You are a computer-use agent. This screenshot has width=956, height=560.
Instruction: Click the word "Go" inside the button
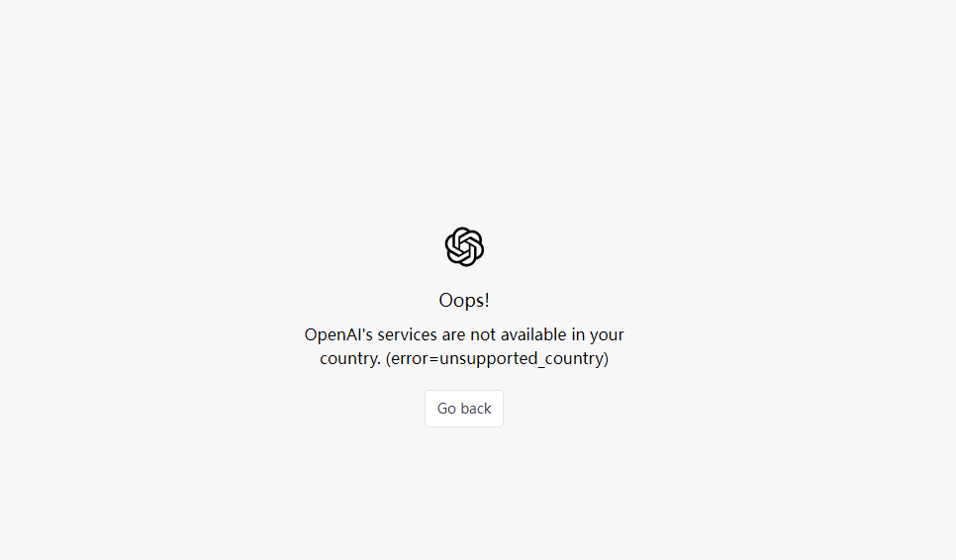click(x=446, y=409)
